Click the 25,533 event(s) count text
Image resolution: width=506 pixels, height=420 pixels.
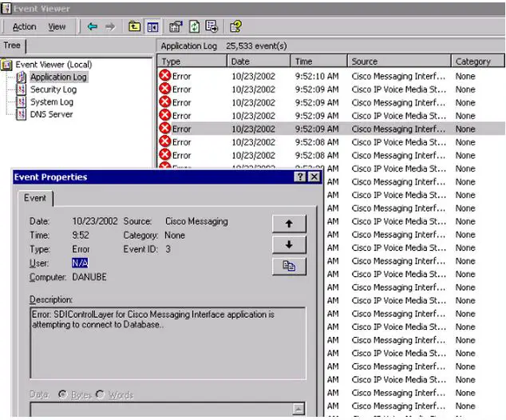256,46
